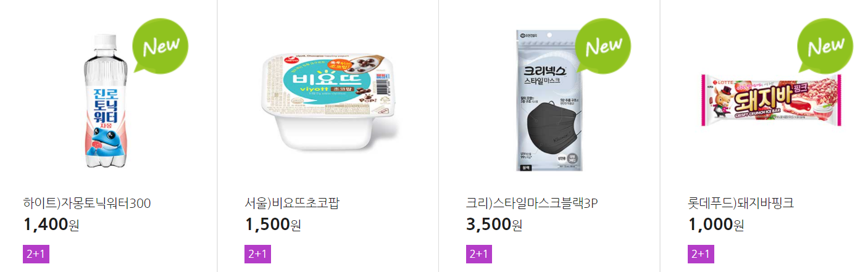Select product name 서울)비요뜨초코팝
The height and width of the screenshot is (272, 868).
point(292,203)
